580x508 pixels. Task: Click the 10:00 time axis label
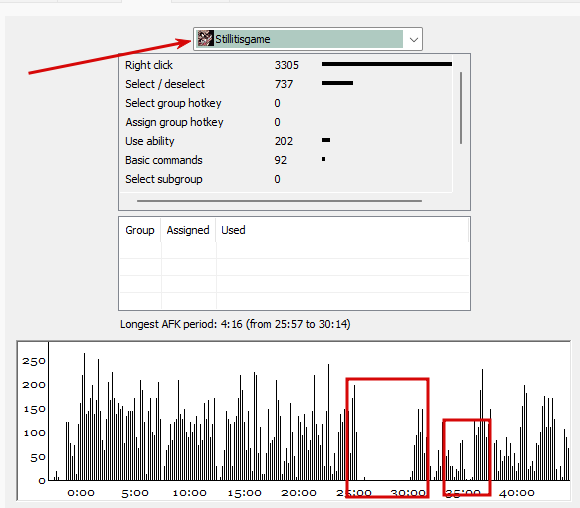pos(190,493)
